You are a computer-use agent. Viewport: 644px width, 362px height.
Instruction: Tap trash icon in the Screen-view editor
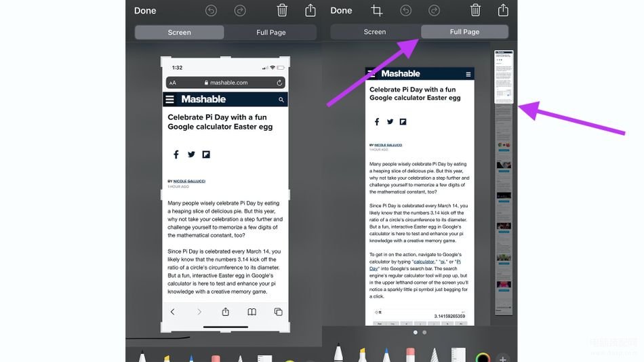pyautogui.click(x=282, y=10)
